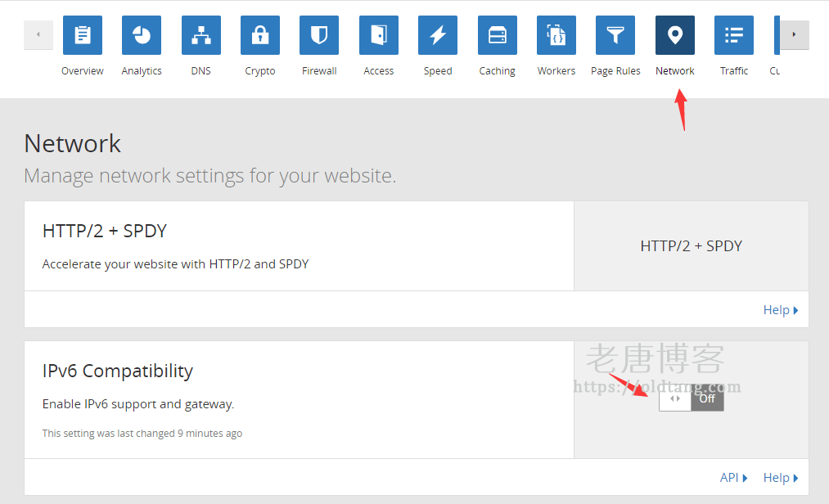Switch to the Traffic tab
The height and width of the screenshot is (504, 829).
pyautogui.click(x=733, y=35)
